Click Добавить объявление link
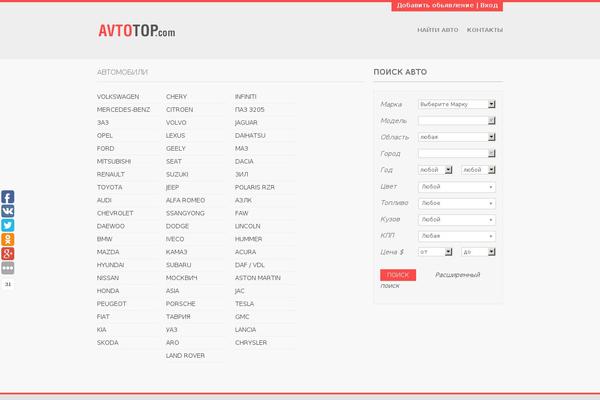 click(x=435, y=5)
